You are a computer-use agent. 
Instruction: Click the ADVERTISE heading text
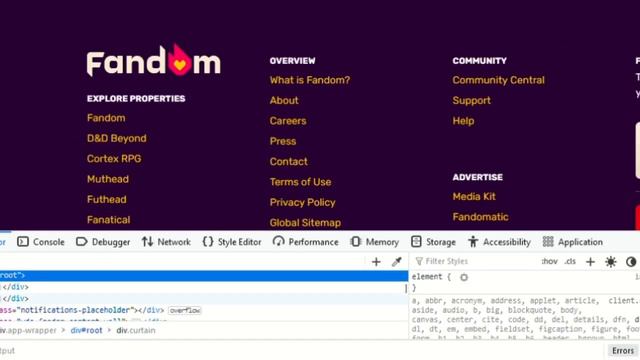pyautogui.click(x=477, y=178)
